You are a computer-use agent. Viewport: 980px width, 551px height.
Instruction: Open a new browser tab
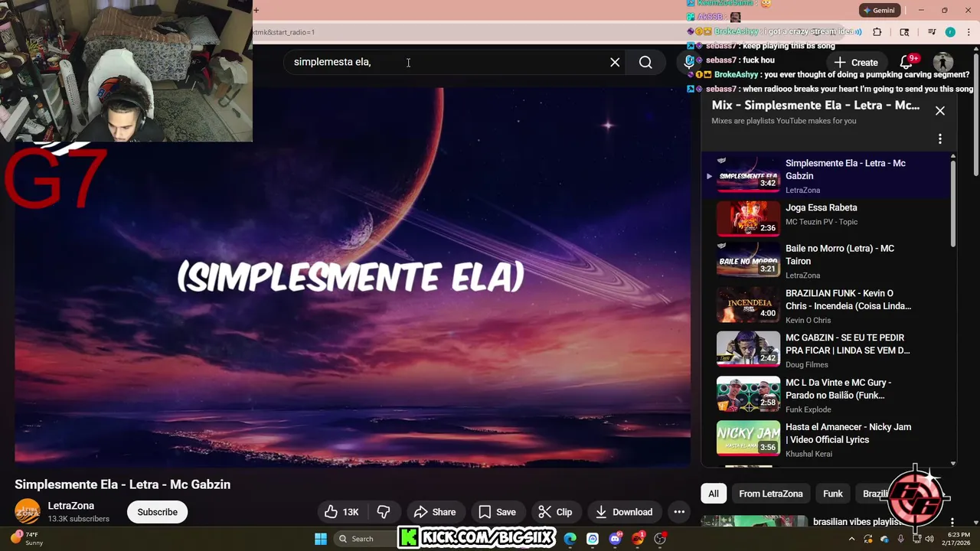pyautogui.click(x=256, y=10)
